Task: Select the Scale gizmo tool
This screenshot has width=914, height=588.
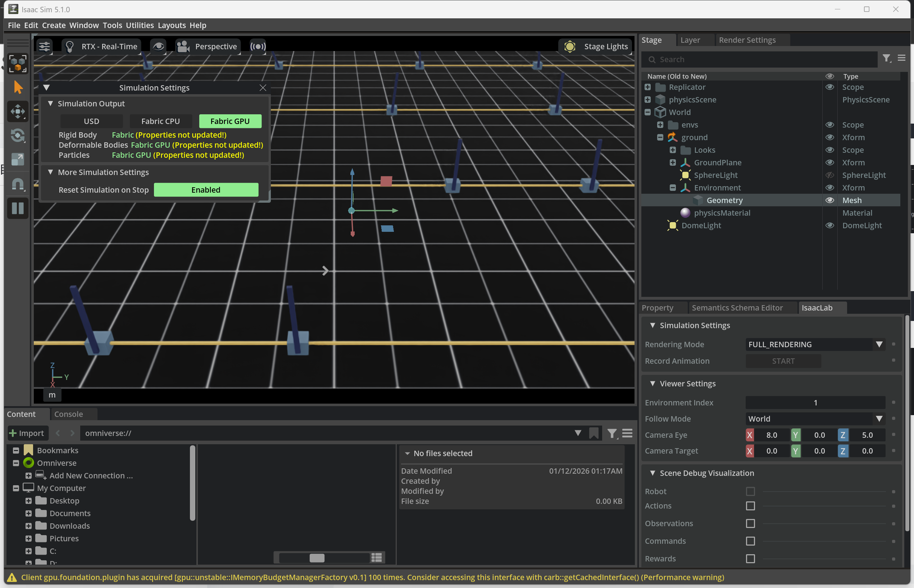Action: coord(18,160)
